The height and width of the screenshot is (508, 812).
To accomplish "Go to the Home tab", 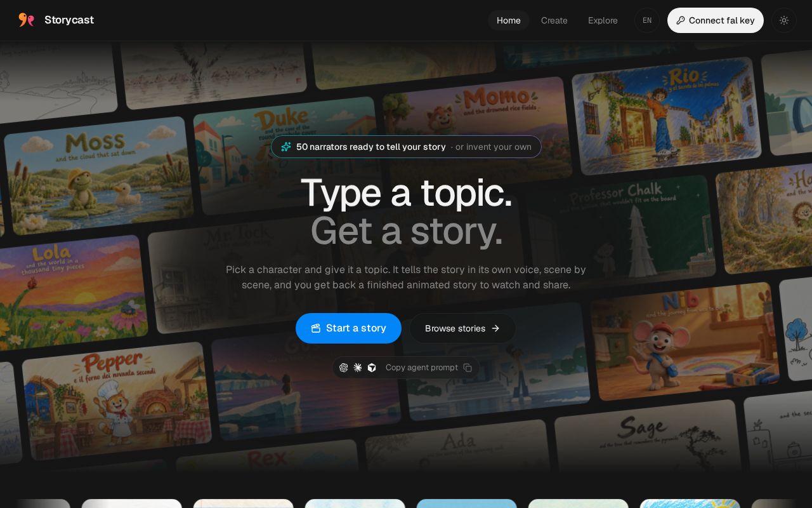I will point(509,20).
